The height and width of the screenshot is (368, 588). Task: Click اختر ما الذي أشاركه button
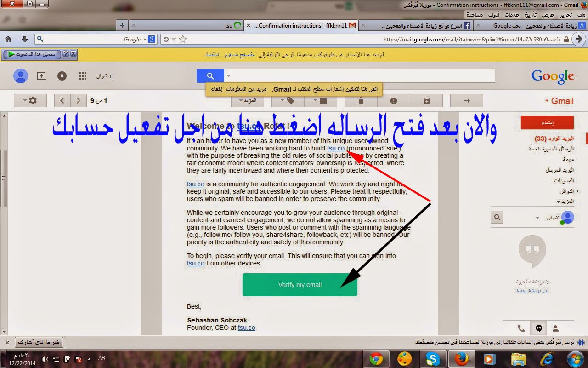(x=39, y=342)
